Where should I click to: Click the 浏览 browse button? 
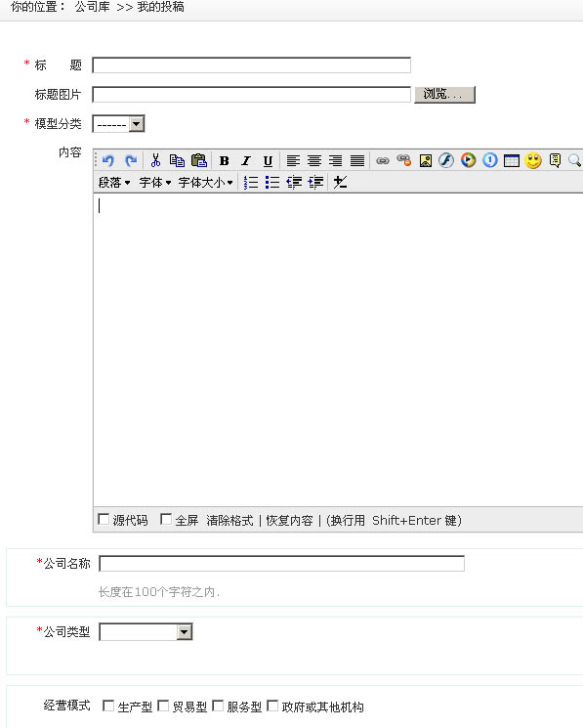coord(444,94)
